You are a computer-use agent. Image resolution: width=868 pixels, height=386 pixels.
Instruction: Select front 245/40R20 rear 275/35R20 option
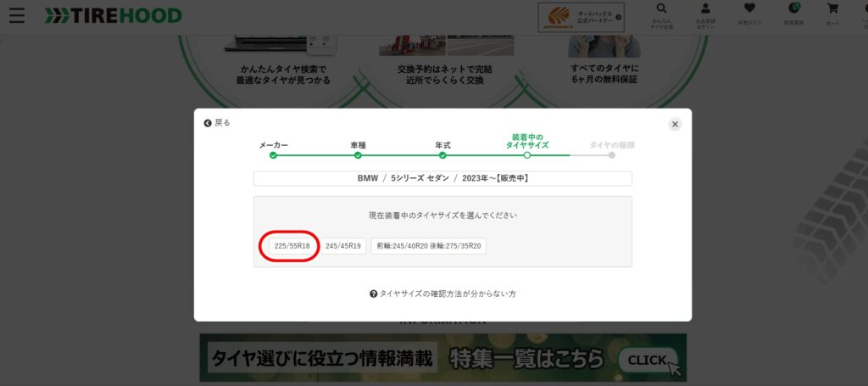428,246
